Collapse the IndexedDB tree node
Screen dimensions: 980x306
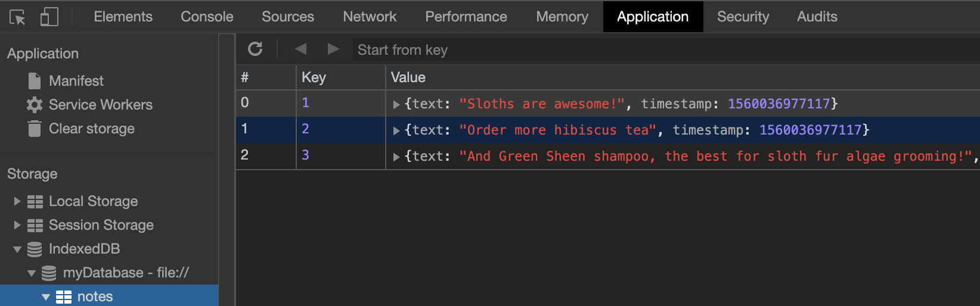17,249
